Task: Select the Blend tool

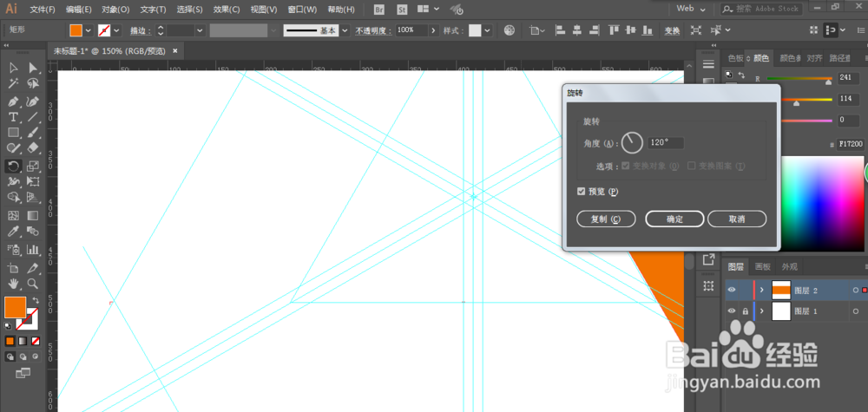Action: (x=33, y=232)
